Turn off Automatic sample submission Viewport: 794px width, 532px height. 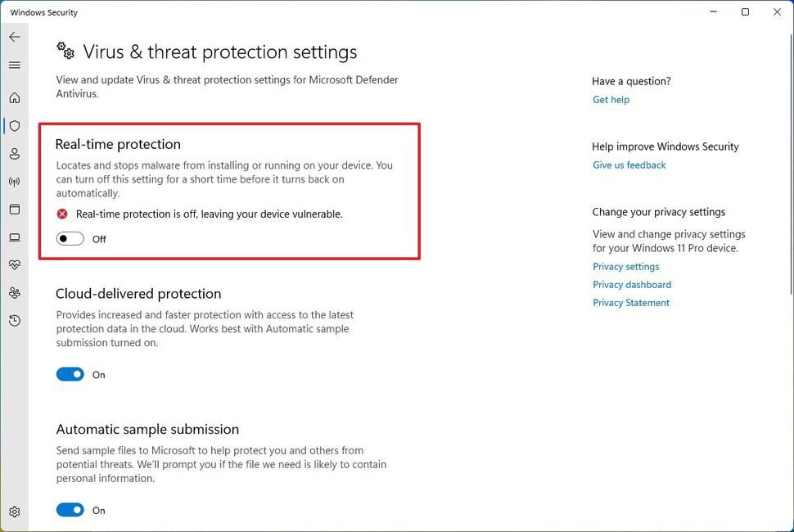pyautogui.click(x=70, y=510)
